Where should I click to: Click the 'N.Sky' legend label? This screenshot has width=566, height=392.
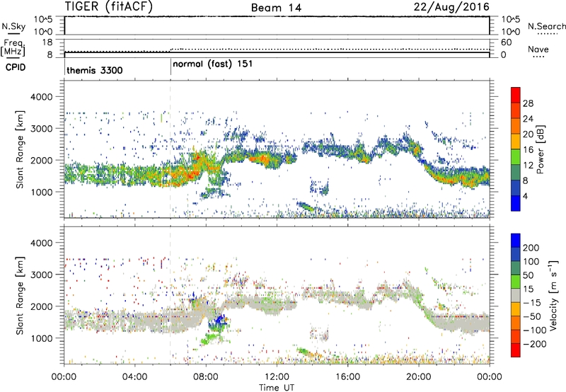(x=13, y=26)
